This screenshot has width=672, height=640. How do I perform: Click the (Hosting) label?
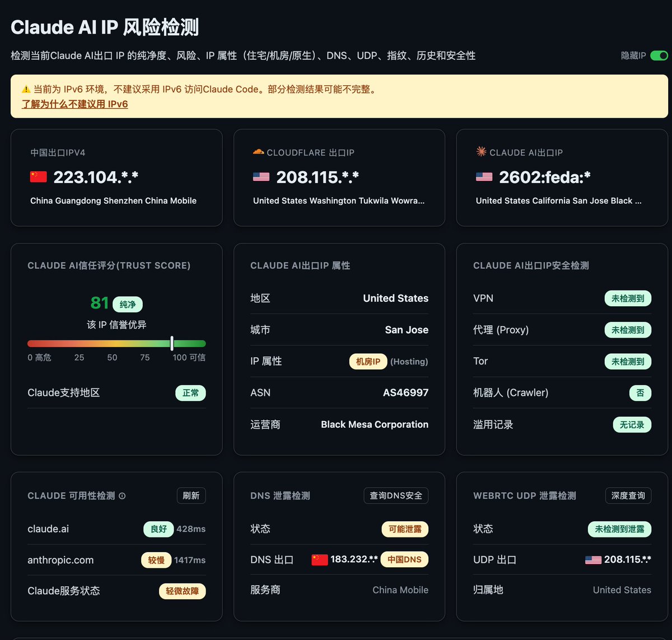point(409,362)
